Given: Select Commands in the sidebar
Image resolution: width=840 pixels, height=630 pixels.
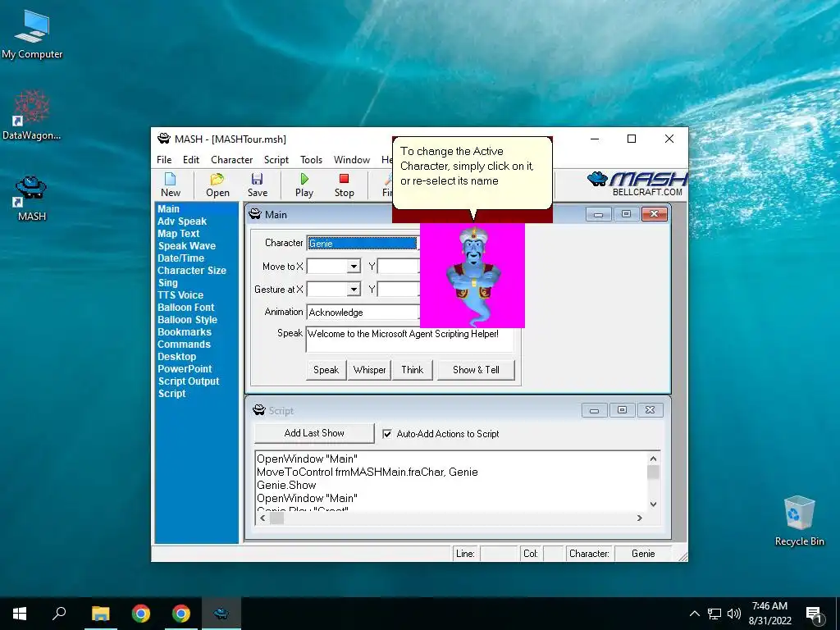Looking at the screenshot, I should [x=184, y=345].
